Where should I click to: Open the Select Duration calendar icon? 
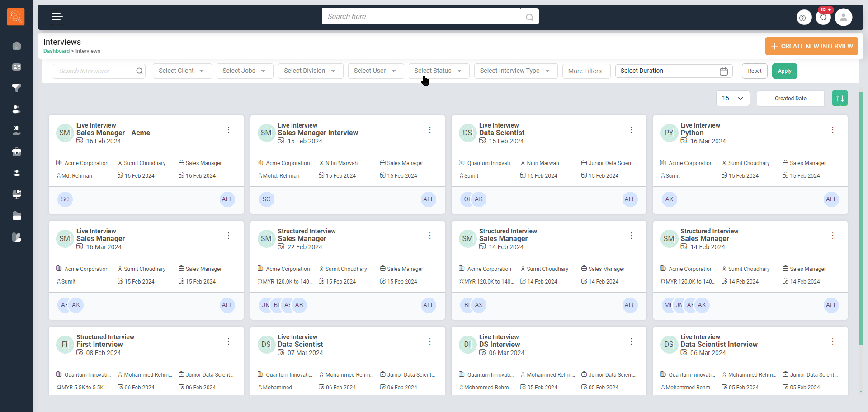pyautogui.click(x=723, y=71)
